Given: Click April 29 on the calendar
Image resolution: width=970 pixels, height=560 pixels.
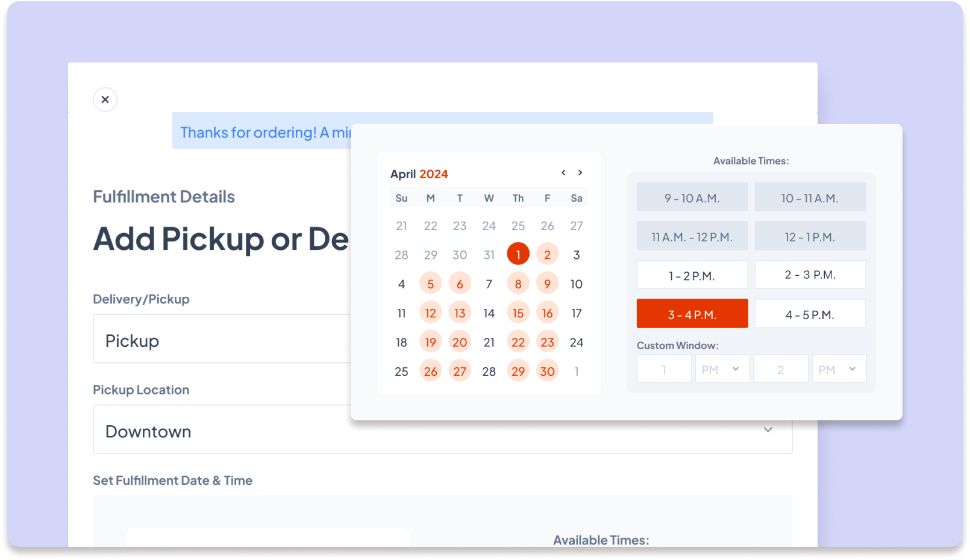Looking at the screenshot, I should tap(518, 371).
